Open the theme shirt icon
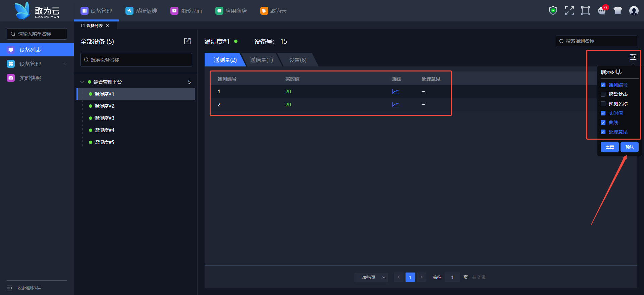This screenshot has height=295, width=644. point(618,11)
